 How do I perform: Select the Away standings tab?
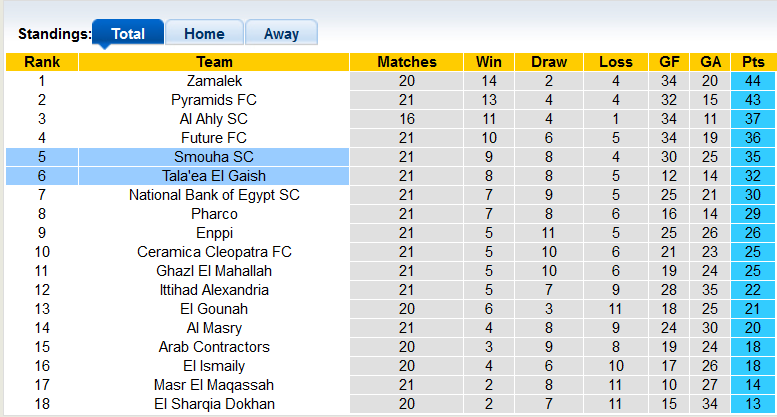pos(281,33)
